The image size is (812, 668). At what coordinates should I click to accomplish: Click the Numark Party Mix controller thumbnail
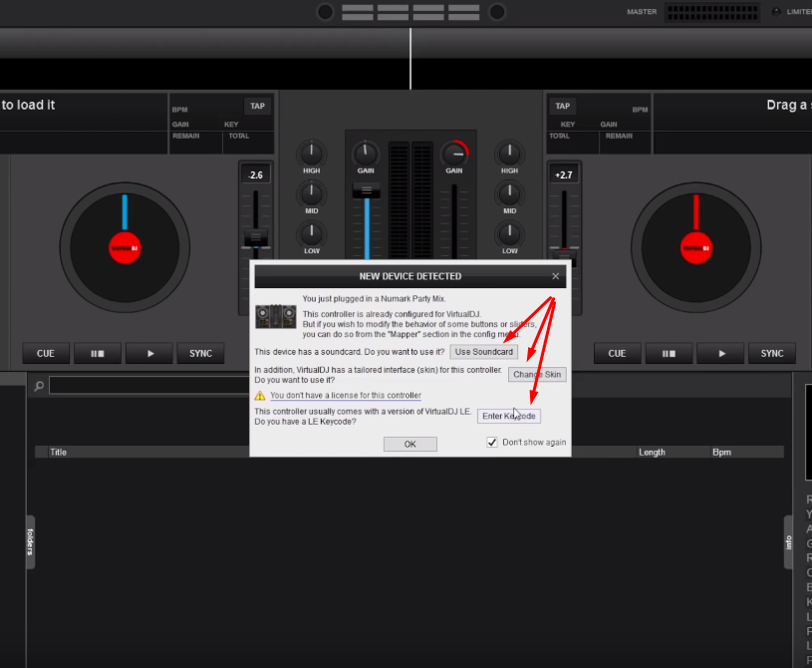coord(276,316)
